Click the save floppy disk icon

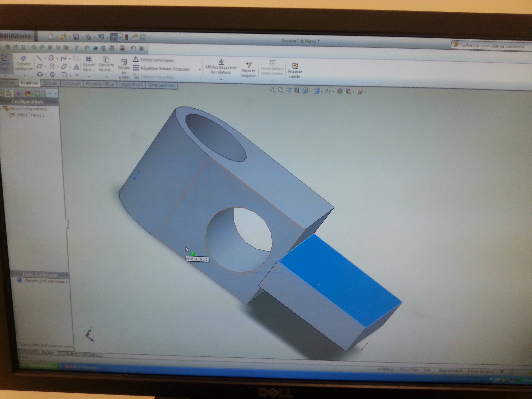[76, 37]
